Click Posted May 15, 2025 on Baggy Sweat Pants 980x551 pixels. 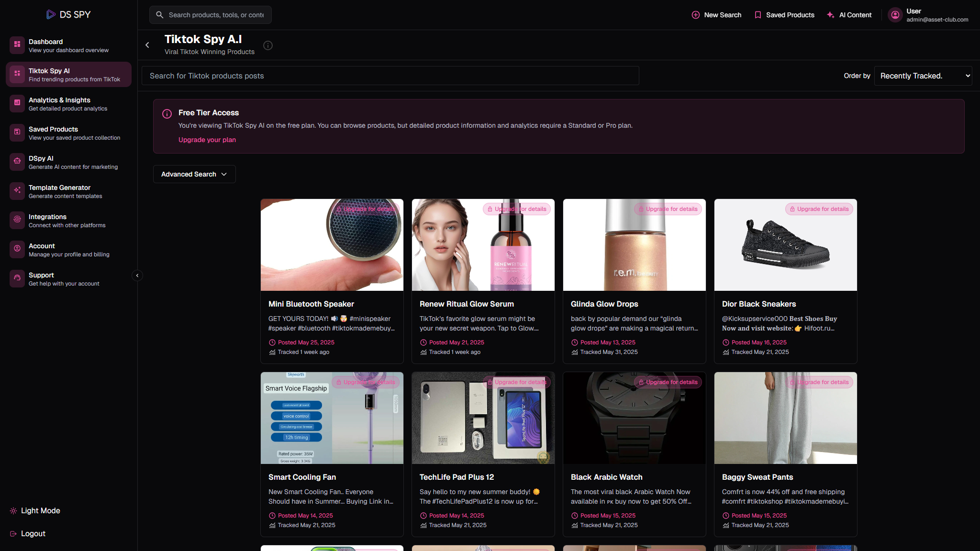[x=759, y=516]
